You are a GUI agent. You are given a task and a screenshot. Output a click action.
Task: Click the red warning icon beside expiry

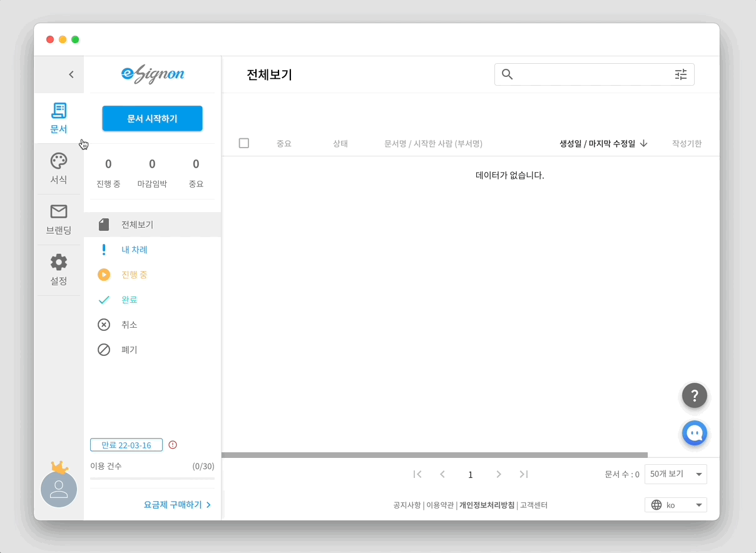click(173, 445)
